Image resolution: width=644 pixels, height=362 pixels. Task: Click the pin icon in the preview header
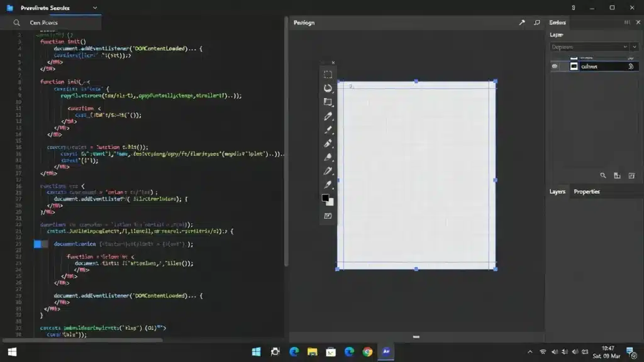point(521,23)
